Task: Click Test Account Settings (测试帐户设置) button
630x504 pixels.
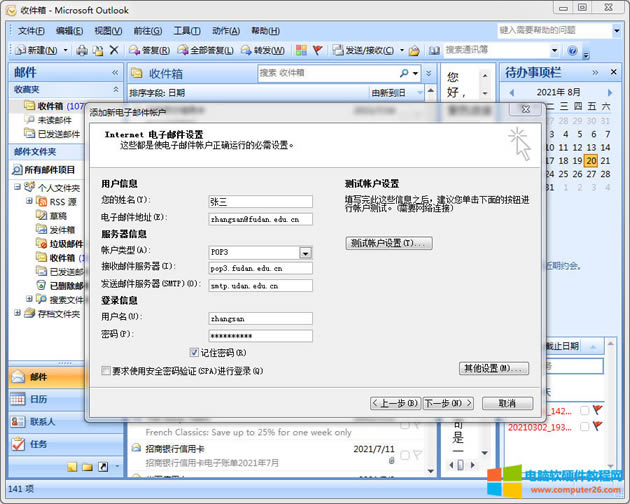Action: [x=389, y=243]
